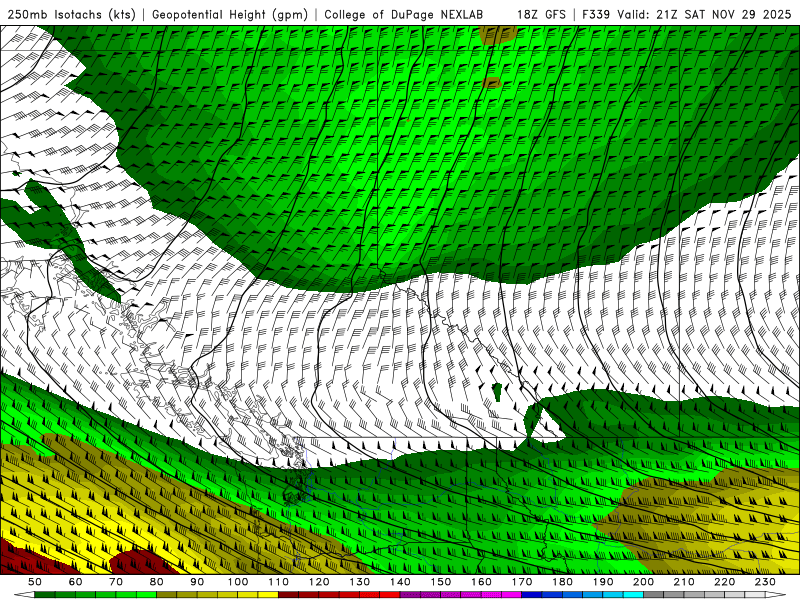Viewport: 800px width, 600px height.
Task: Click the 200 label on the color scale
Action: tap(643, 582)
